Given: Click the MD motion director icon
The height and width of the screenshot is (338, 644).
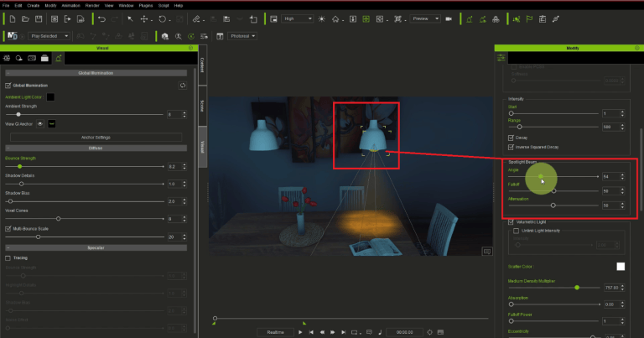Looking at the screenshot, I should tap(13, 36).
